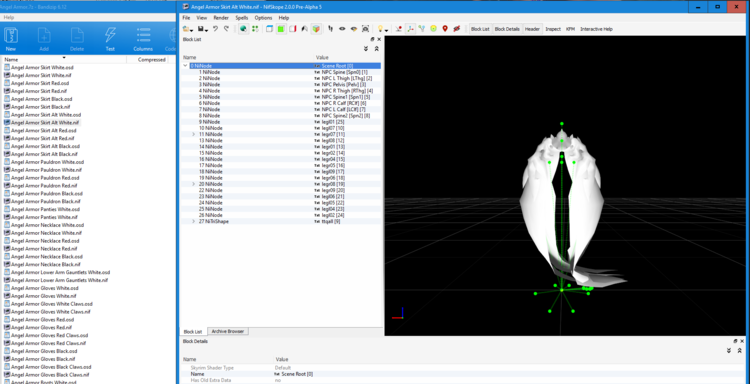750x384 pixels.
Task: Toggle the red Show Hidden icon
Action: (457, 29)
